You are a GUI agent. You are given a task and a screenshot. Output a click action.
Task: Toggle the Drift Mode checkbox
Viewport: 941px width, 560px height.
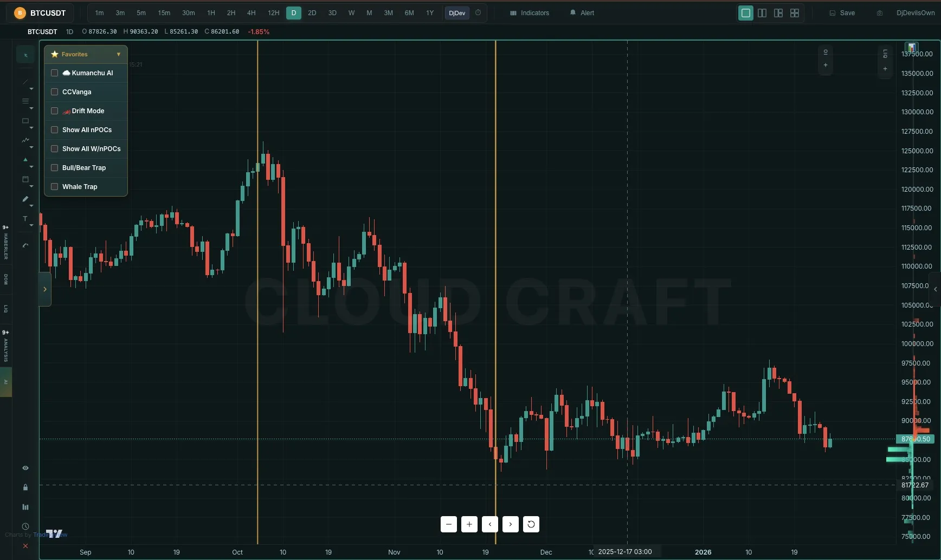click(54, 111)
